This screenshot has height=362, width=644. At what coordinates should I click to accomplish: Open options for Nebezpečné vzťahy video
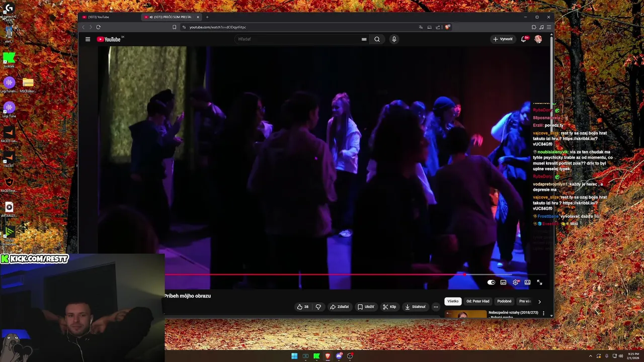543,313
